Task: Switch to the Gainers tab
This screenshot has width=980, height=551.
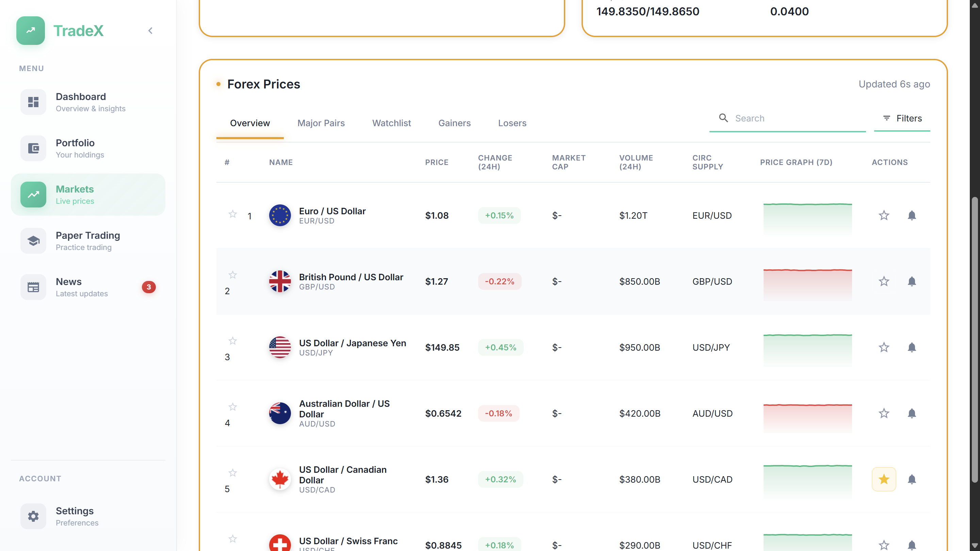Action: 454,123
